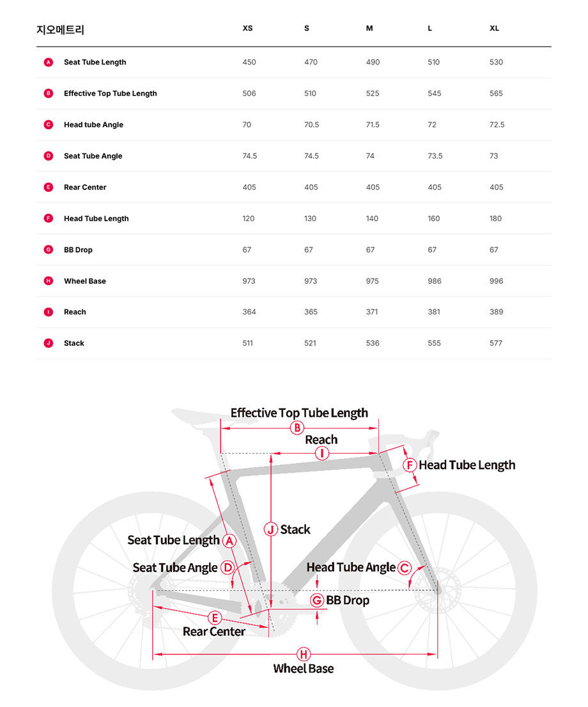The image size is (588, 707).
Task: Click the Stack row label in table
Action: tap(74, 343)
